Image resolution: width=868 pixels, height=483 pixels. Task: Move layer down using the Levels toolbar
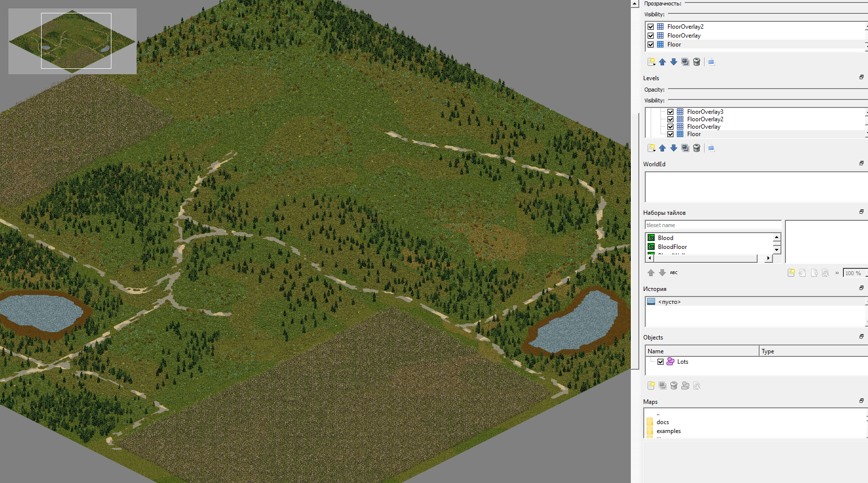point(674,148)
